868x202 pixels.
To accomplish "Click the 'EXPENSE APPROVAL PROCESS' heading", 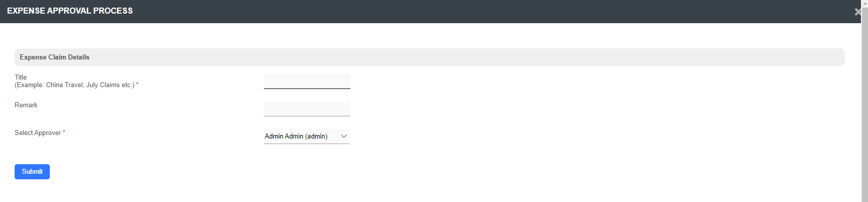I will tap(70, 11).
